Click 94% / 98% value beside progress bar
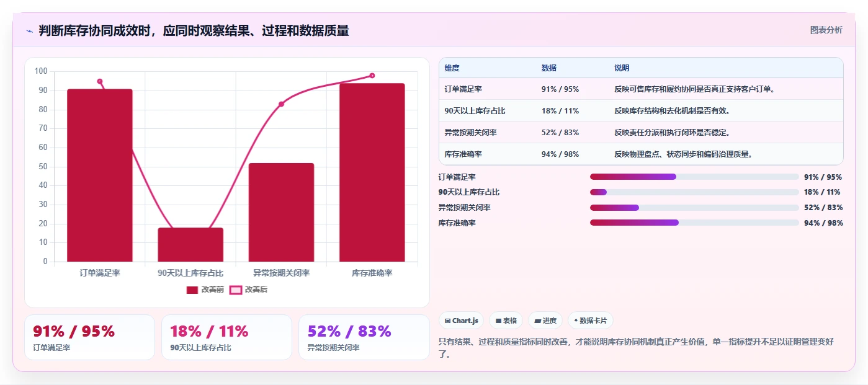Image resolution: width=868 pixels, height=385 pixels. pos(823,223)
